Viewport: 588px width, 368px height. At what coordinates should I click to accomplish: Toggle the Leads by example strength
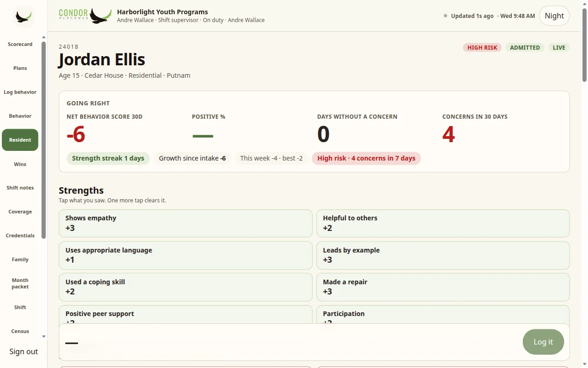click(443, 255)
